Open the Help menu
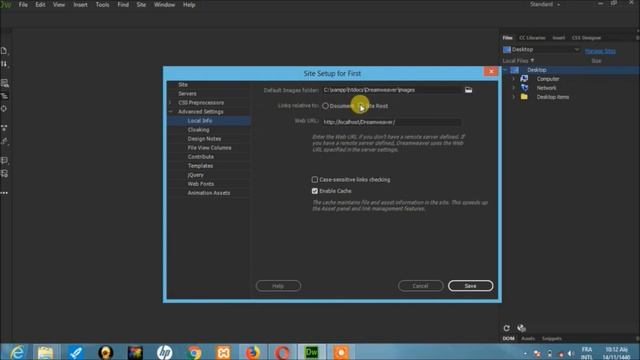 tap(189, 5)
